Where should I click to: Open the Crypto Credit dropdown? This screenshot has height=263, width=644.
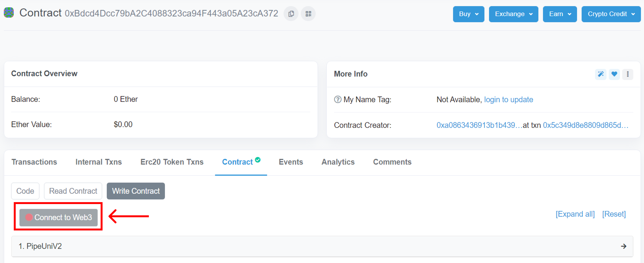pos(611,14)
